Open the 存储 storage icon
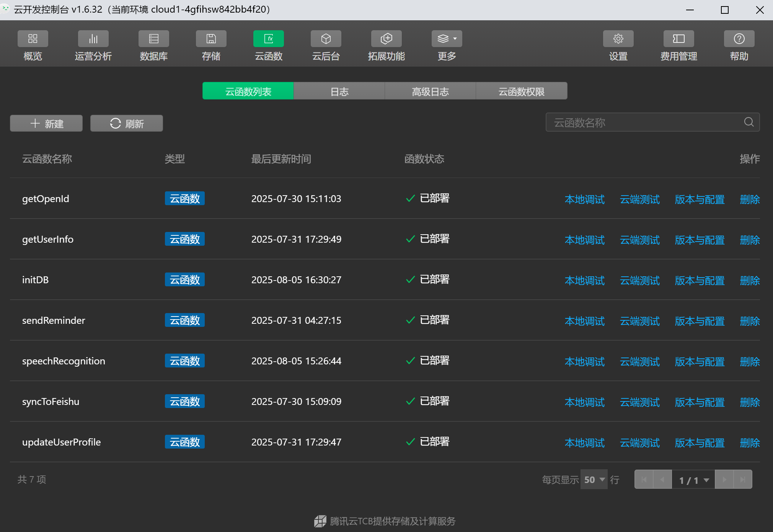773x532 pixels. click(211, 39)
